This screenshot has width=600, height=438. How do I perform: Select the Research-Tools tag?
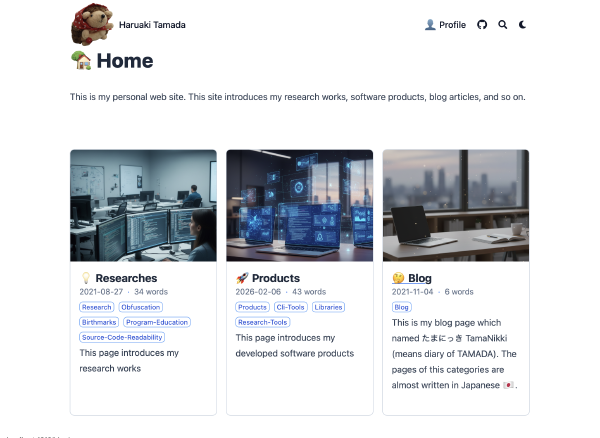click(x=262, y=322)
